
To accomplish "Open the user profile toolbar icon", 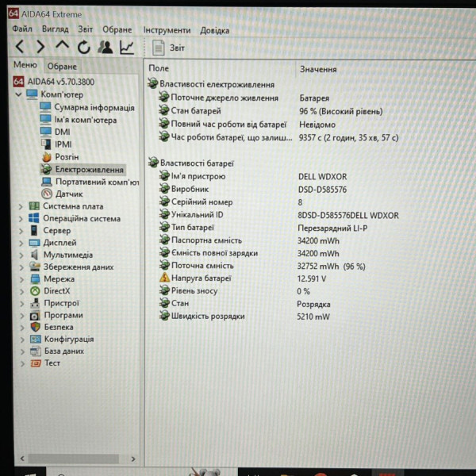I will click(106, 48).
